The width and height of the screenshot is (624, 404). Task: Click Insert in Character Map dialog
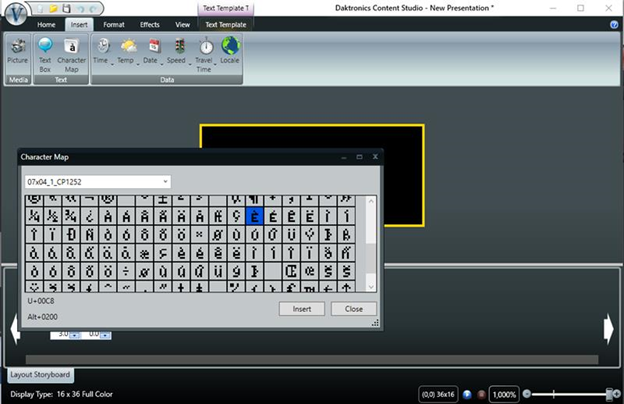302,309
